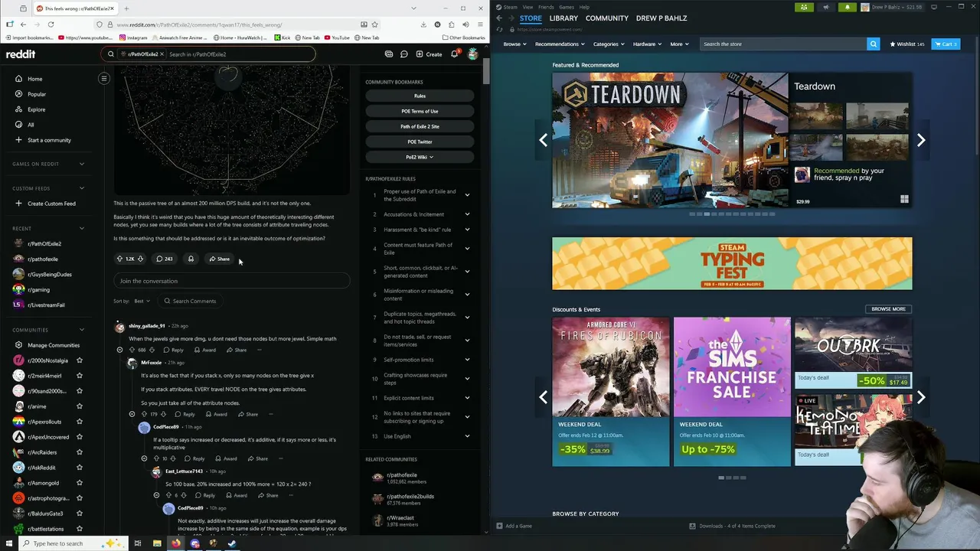Open Steam Games menu

567,7
